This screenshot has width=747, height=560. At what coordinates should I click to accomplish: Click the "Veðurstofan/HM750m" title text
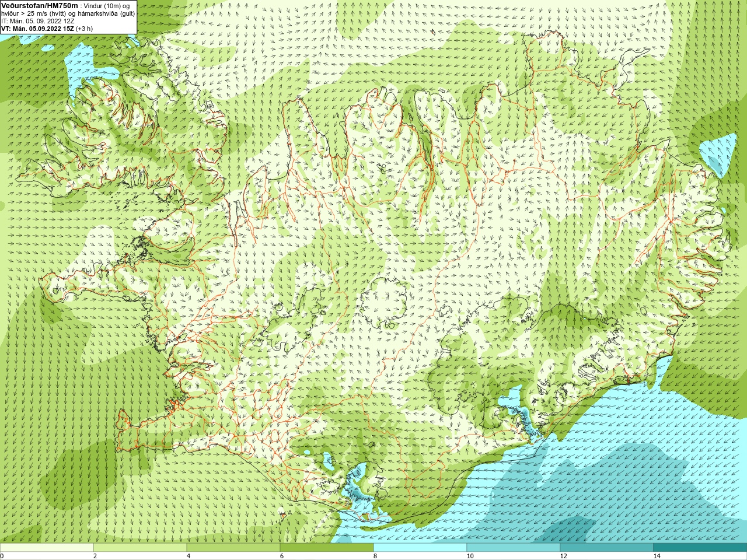[40, 5]
